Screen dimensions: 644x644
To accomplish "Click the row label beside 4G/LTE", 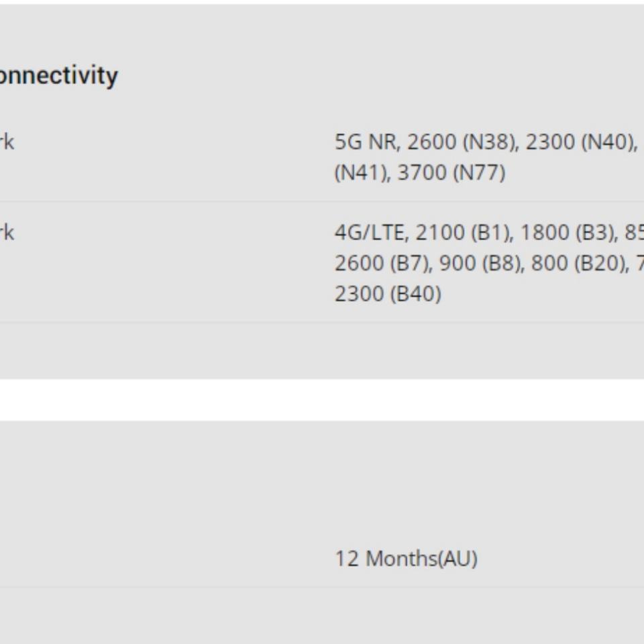I will [x=7, y=233].
